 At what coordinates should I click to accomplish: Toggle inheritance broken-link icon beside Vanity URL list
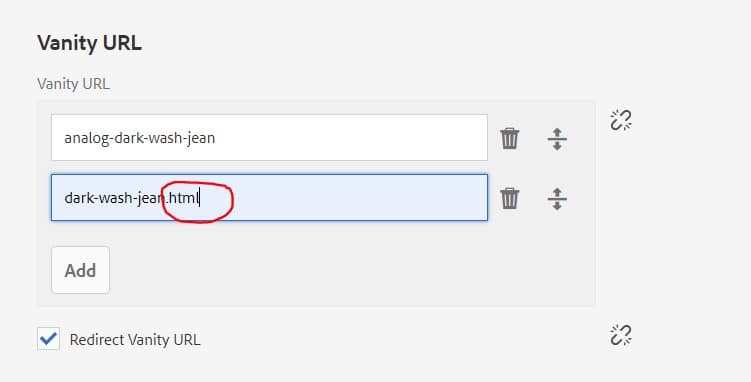click(621, 120)
